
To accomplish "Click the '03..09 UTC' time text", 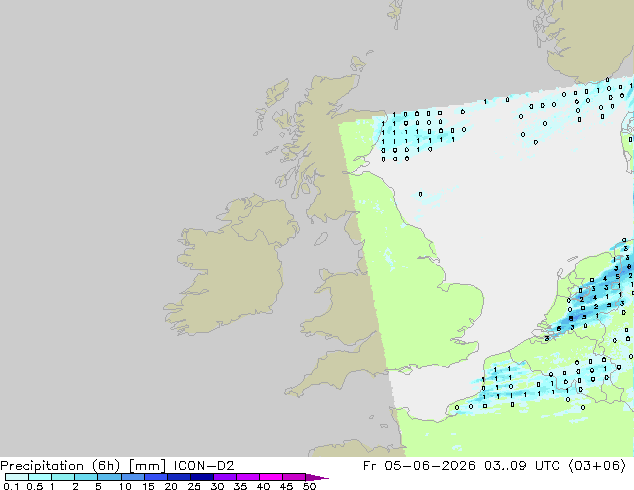I will pyautogui.click(x=522, y=466).
